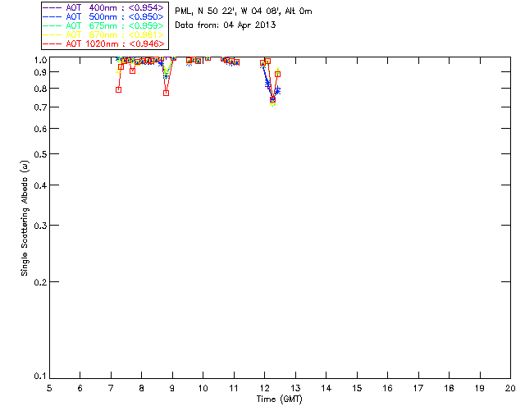This screenshot has width=525, height=420.
Task: Click the x-axis tick label 9
Action: 172,388
